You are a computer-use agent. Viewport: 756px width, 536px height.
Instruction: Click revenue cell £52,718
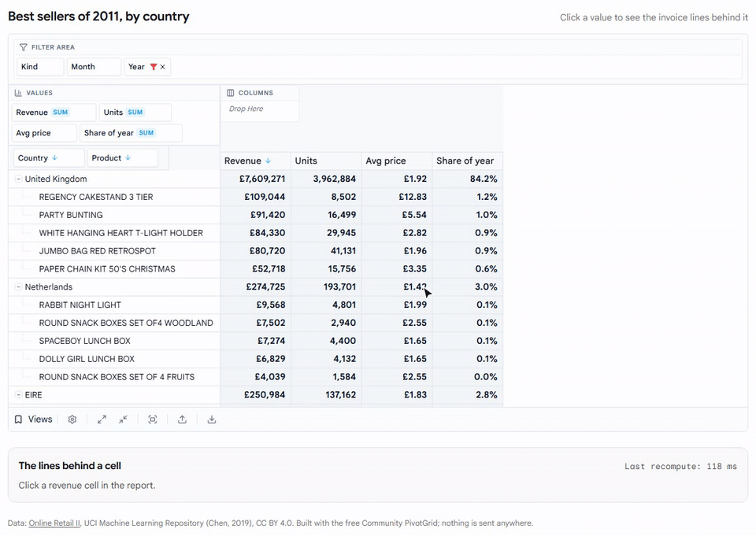coord(255,269)
